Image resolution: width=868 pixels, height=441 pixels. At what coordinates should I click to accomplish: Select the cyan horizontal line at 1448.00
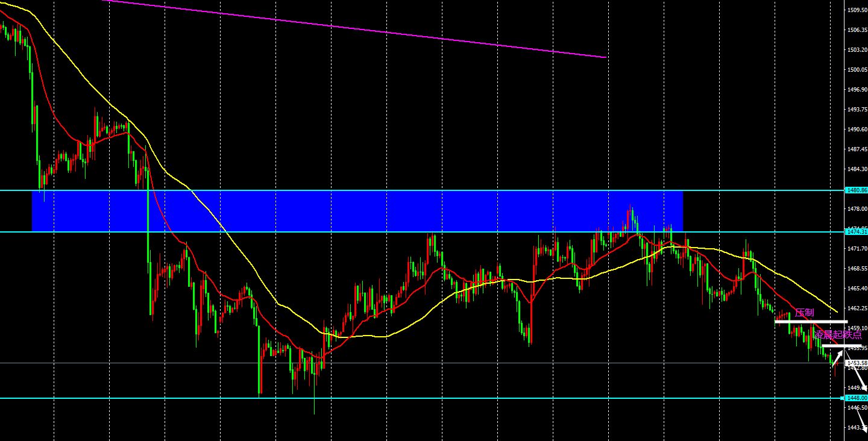(x=422, y=398)
